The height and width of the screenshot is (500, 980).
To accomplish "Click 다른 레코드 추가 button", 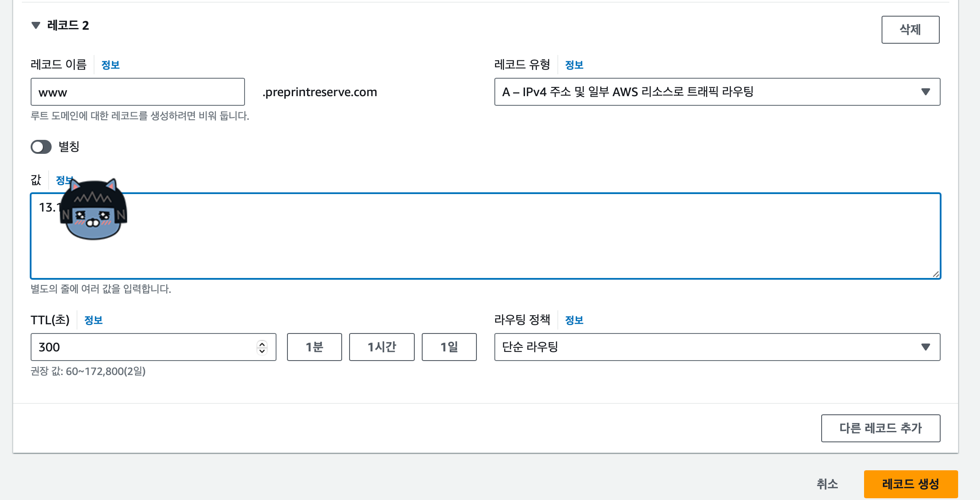I will pyautogui.click(x=880, y=428).
